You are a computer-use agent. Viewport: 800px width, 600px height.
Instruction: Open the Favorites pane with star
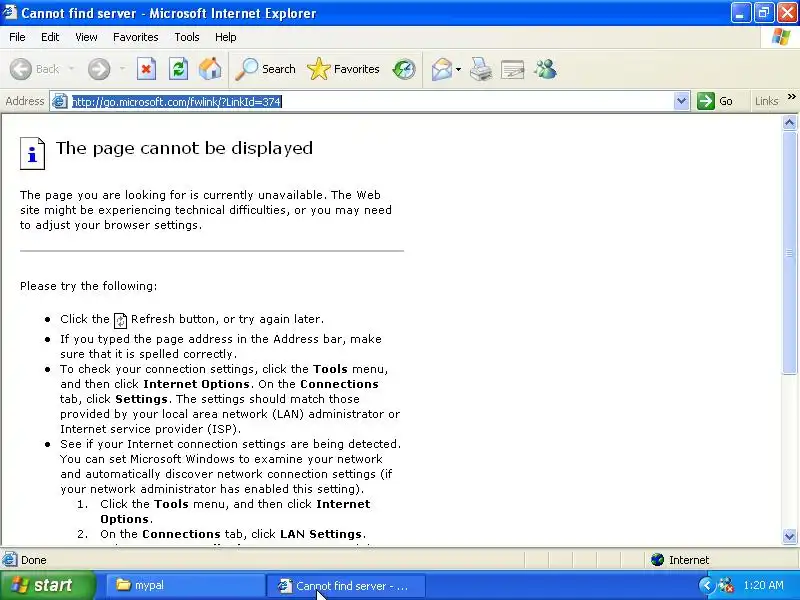[x=343, y=69]
